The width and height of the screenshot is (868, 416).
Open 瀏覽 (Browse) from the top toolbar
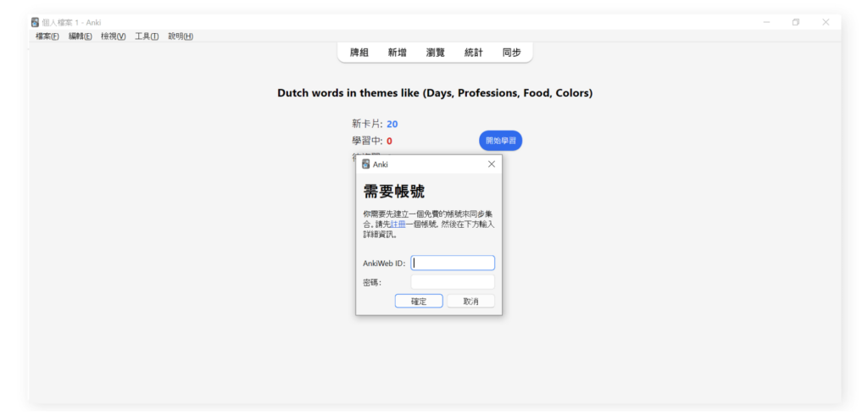click(x=436, y=53)
